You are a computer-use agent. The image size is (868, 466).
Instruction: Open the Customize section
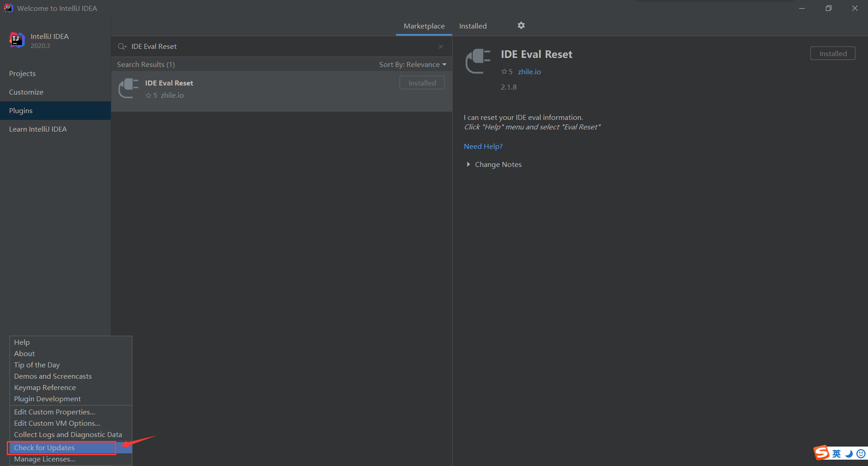tap(55, 92)
